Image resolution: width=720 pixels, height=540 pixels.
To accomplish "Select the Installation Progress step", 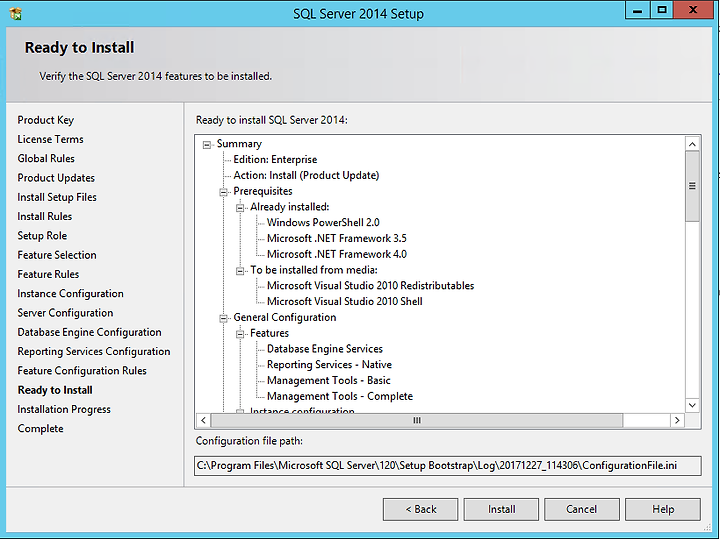I will click(x=64, y=409).
